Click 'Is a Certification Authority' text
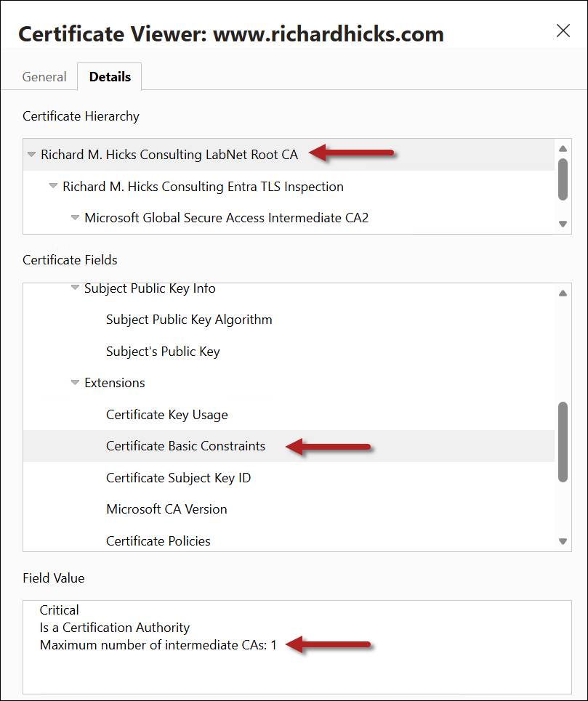588x701 pixels. [x=115, y=628]
